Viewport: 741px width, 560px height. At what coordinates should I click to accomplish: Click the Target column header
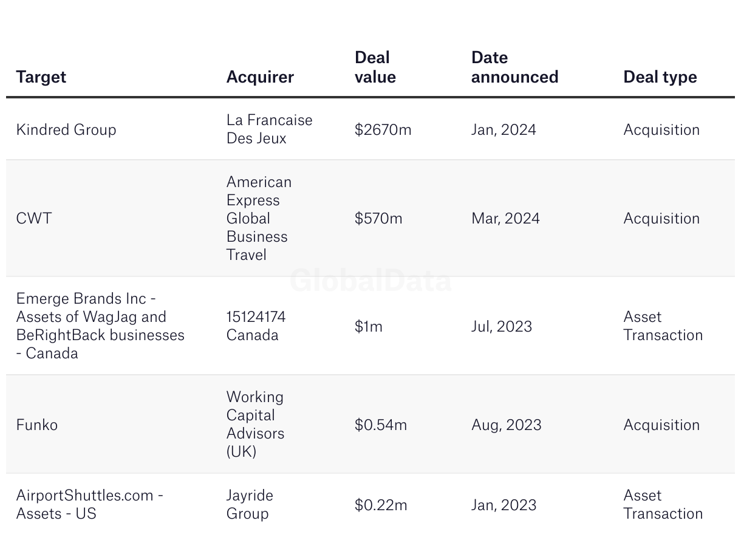[41, 77]
